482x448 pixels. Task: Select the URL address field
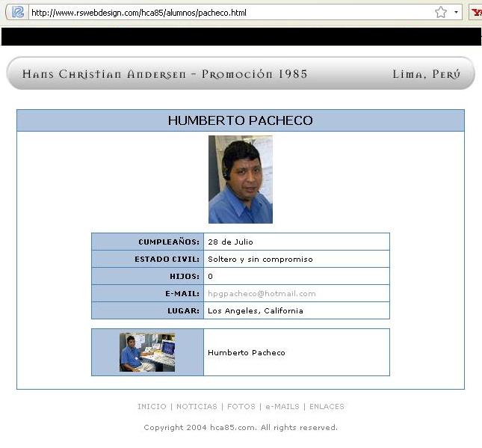tap(231, 13)
